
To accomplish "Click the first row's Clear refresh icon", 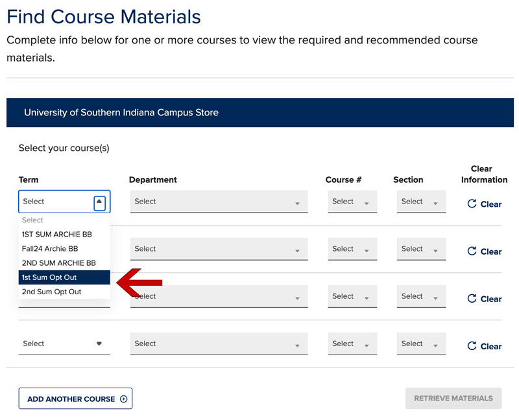I will pyautogui.click(x=472, y=204).
